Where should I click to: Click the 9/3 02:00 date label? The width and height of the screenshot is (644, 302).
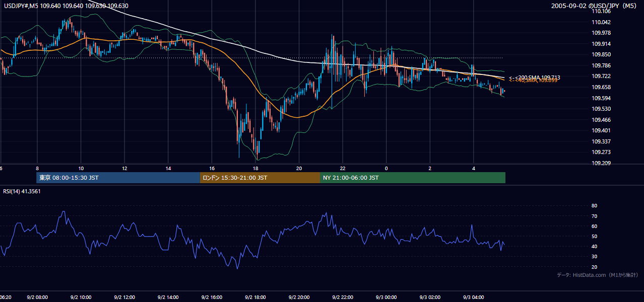[x=430, y=297]
